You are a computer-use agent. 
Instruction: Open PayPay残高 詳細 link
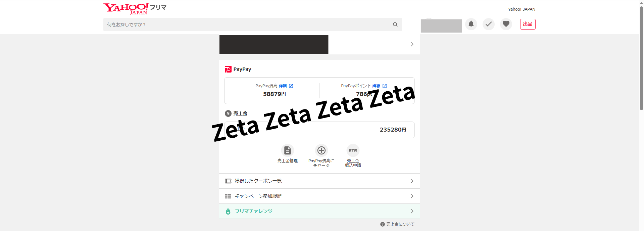[x=286, y=86]
